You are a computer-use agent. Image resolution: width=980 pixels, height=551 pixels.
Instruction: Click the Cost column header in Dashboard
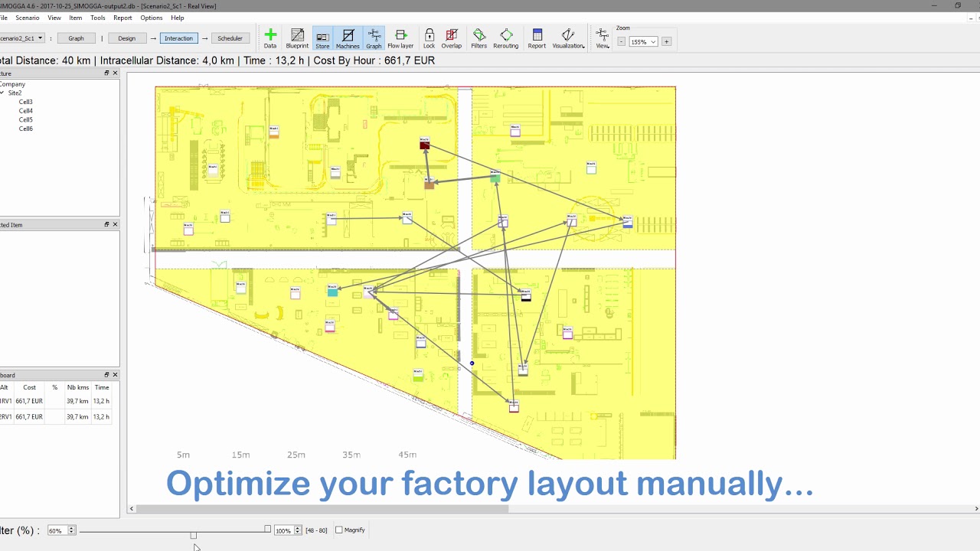tap(29, 387)
